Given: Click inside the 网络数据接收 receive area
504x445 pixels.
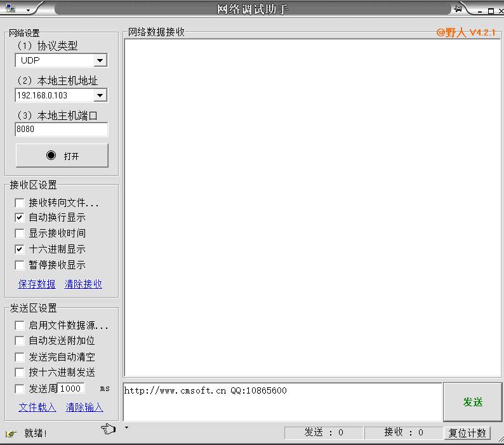Looking at the screenshot, I should click(x=313, y=208).
